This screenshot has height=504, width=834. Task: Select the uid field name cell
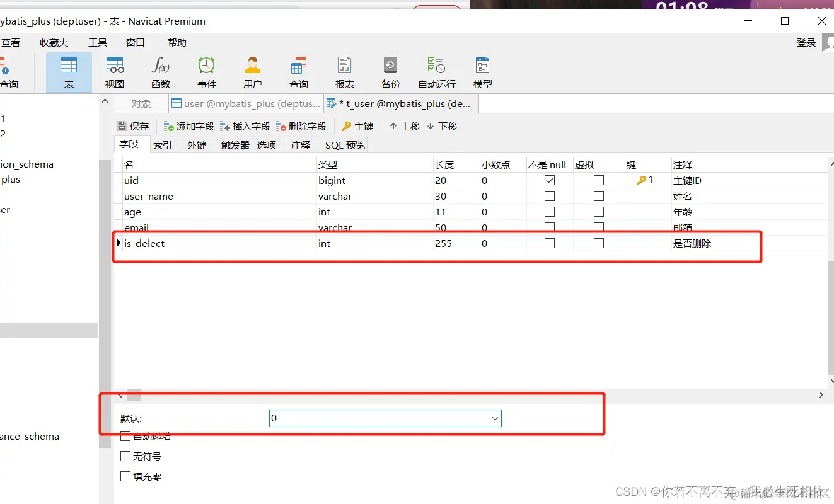click(219, 180)
